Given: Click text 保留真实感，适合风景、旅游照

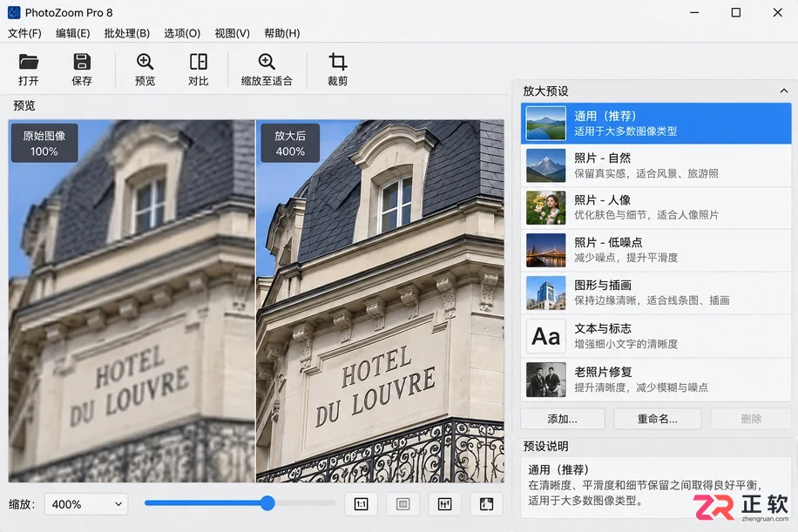Looking at the screenshot, I should pos(646,173).
